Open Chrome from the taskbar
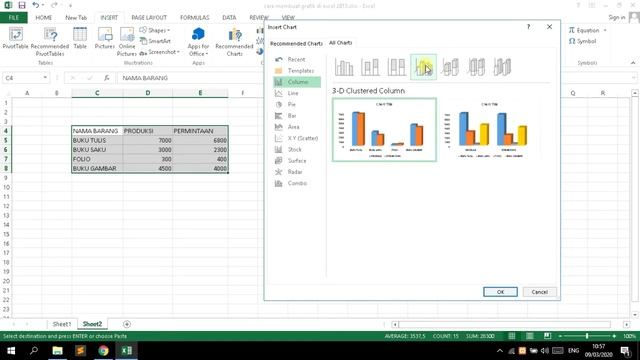This screenshot has width=640, height=360. [x=103, y=351]
